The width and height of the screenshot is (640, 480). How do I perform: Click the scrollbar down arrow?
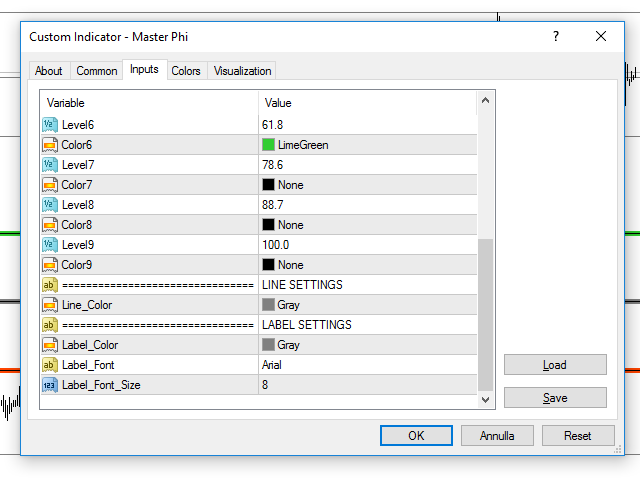point(485,400)
